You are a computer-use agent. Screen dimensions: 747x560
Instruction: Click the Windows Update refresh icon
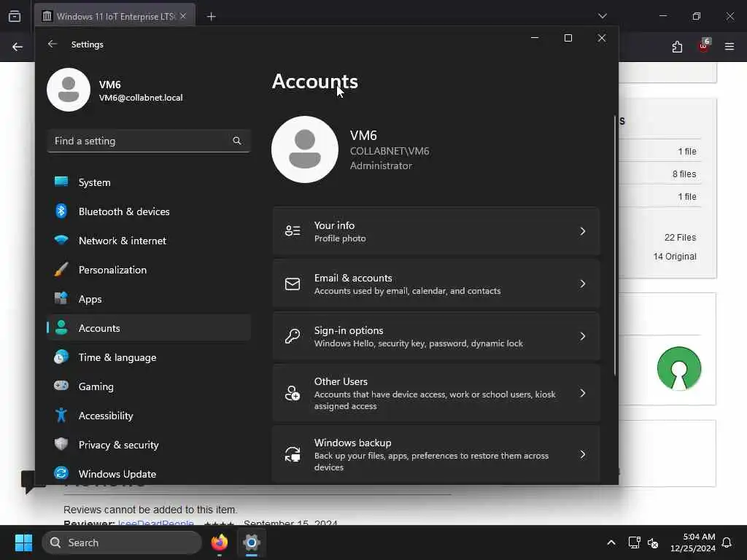point(61,473)
